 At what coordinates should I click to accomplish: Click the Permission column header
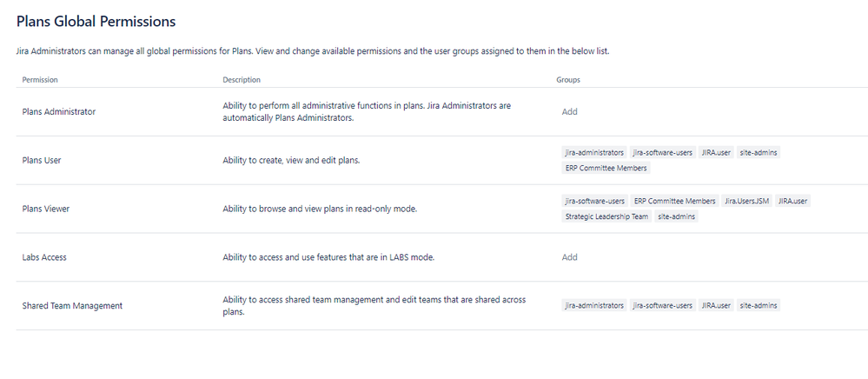[x=40, y=80]
